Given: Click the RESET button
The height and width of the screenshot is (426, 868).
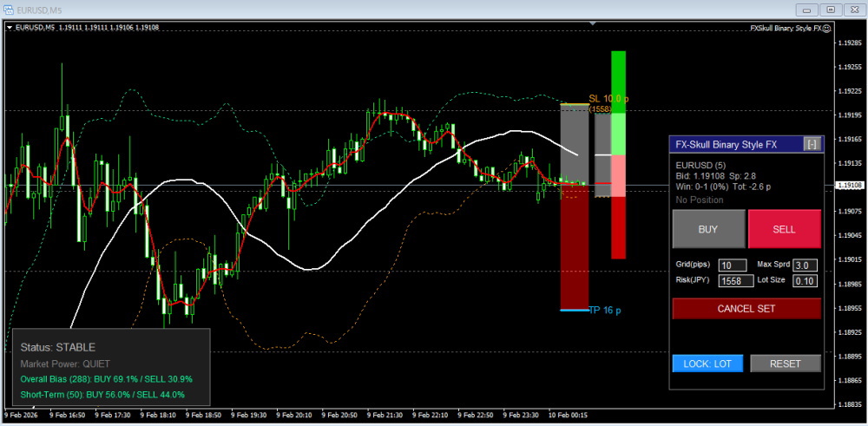Looking at the screenshot, I should [x=785, y=364].
